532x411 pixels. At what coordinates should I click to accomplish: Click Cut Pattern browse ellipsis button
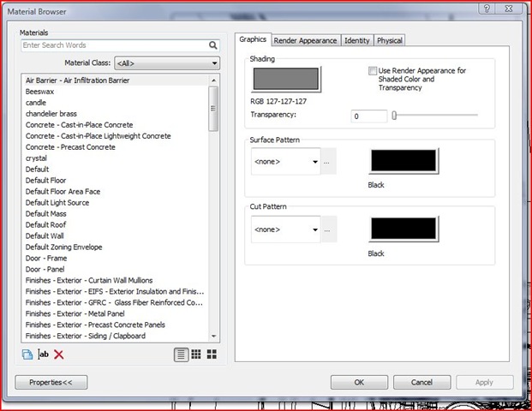tap(327, 230)
